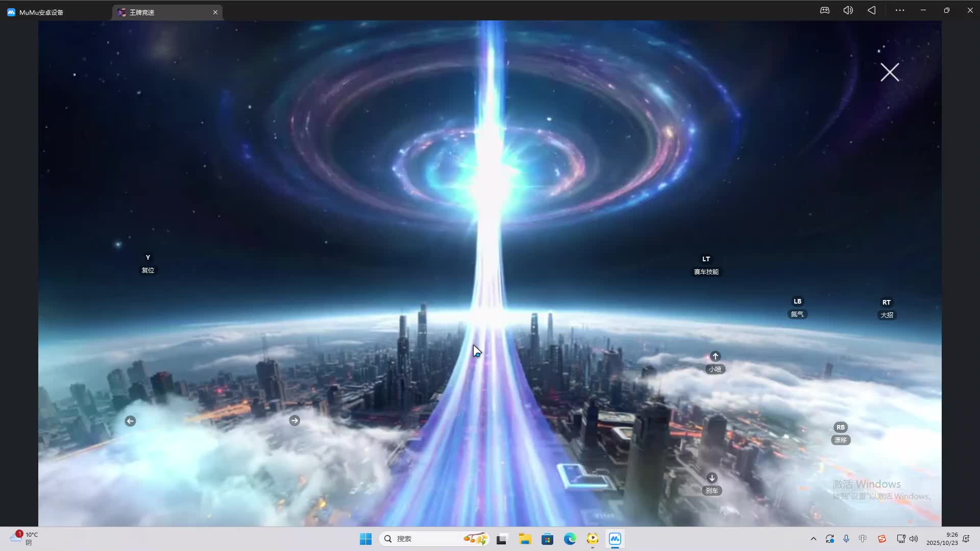980x551 pixels.
Task: Click the back triangle button in title bar
Action: point(871,10)
